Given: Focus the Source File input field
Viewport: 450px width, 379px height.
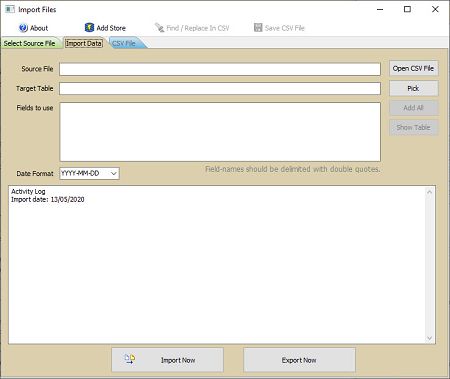Looking at the screenshot, I should tap(220, 69).
